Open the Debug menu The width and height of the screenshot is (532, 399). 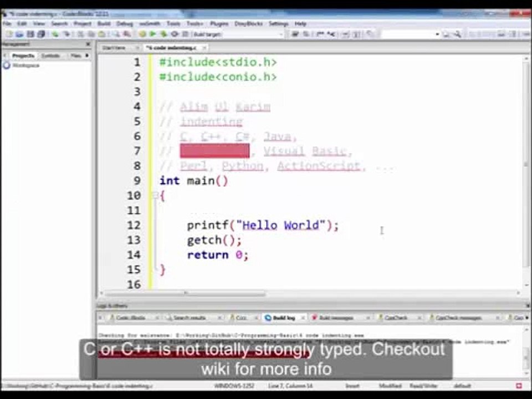[x=125, y=23]
